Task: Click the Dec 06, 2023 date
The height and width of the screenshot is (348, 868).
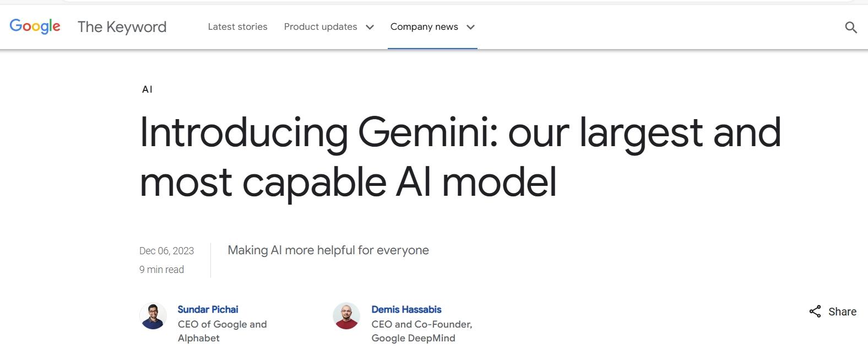Action: coord(166,250)
